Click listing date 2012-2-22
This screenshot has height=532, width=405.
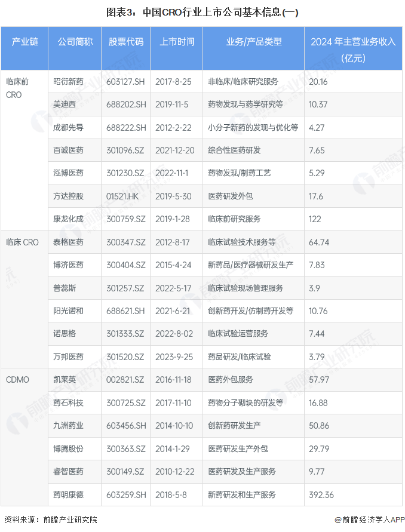(173, 128)
